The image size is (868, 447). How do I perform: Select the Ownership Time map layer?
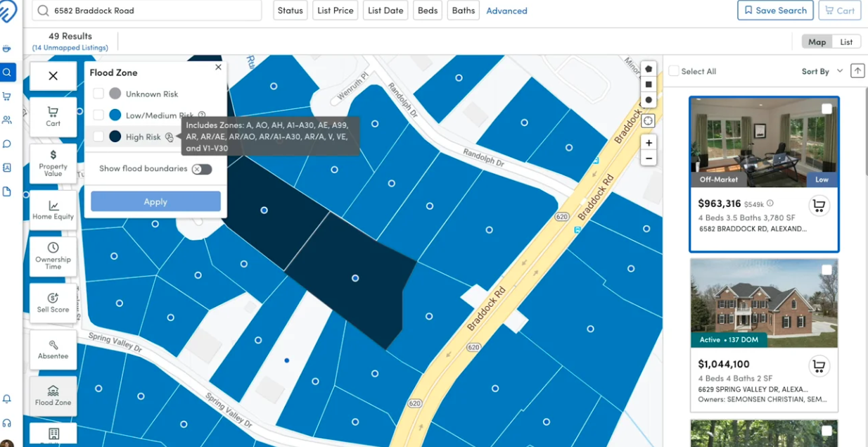(53, 256)
